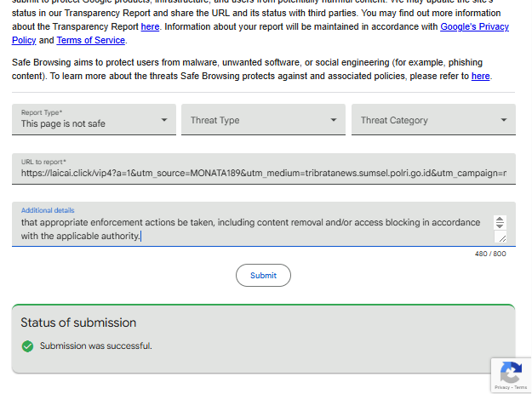Open the Transparency Report 'here' link
This screenshot has height=394, width=532.
150,26
